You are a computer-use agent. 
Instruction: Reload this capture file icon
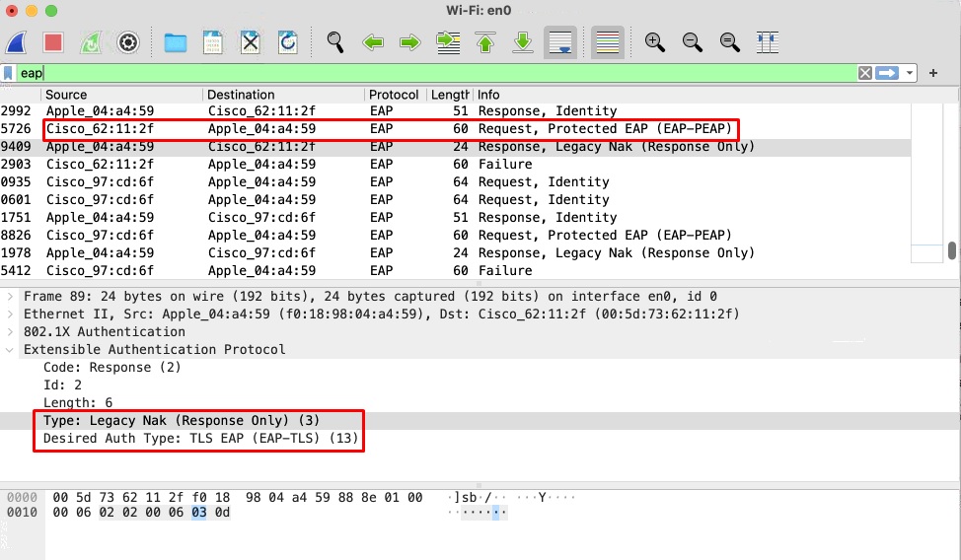coord(287,42)
